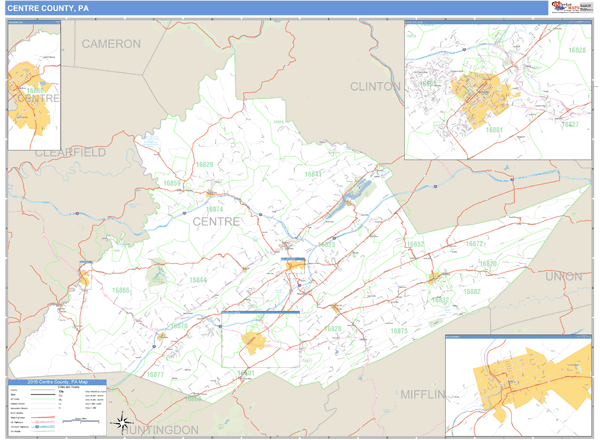Click the CAMERON county label
Screen dimensions: 600x440
click(x=111, y=44)
